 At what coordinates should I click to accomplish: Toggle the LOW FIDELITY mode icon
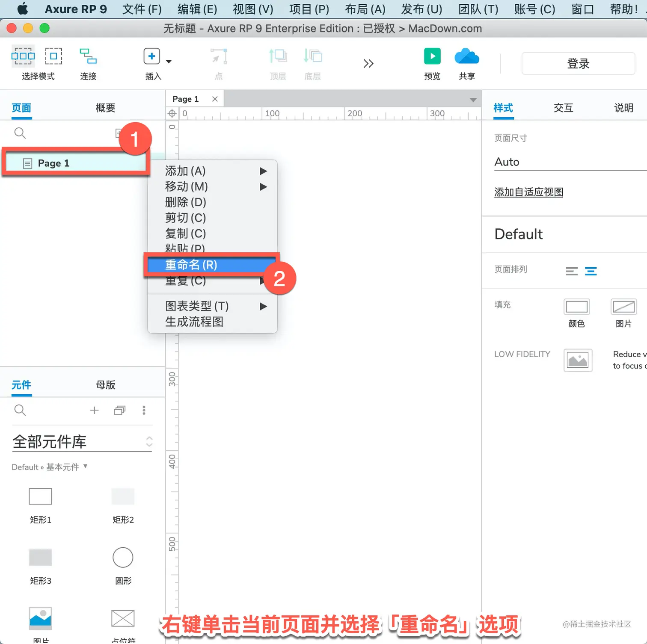coord(578,360)
